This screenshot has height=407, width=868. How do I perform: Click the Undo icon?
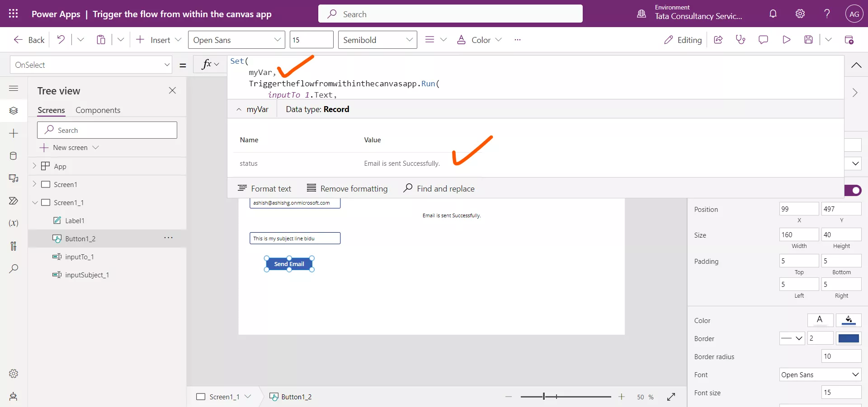[x=61, y=40]
